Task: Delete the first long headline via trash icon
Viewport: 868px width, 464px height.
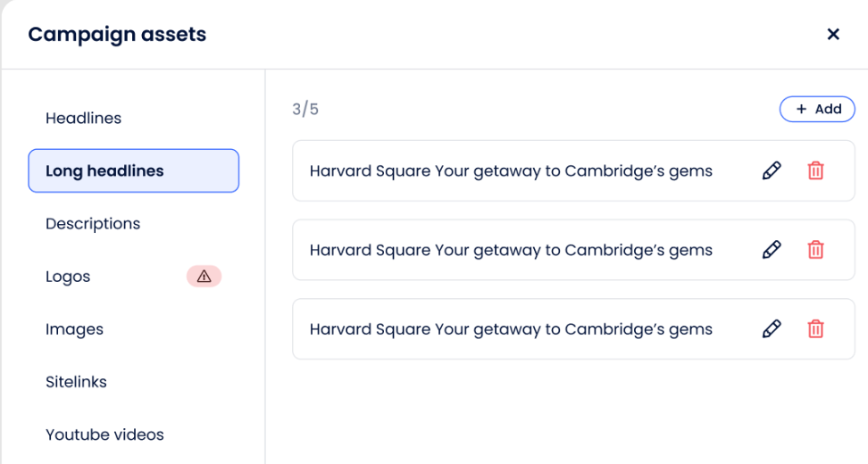Action: [x=815, y=170]
